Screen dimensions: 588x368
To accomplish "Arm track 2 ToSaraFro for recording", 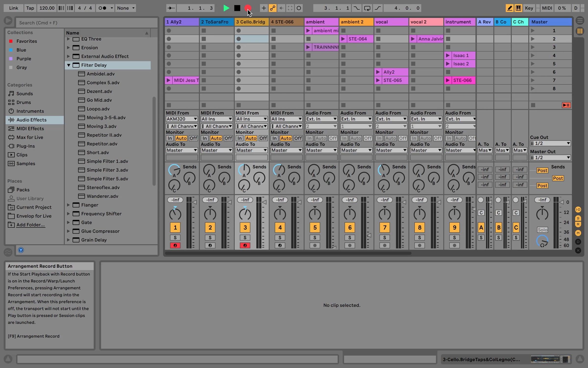I will point(210,245).
